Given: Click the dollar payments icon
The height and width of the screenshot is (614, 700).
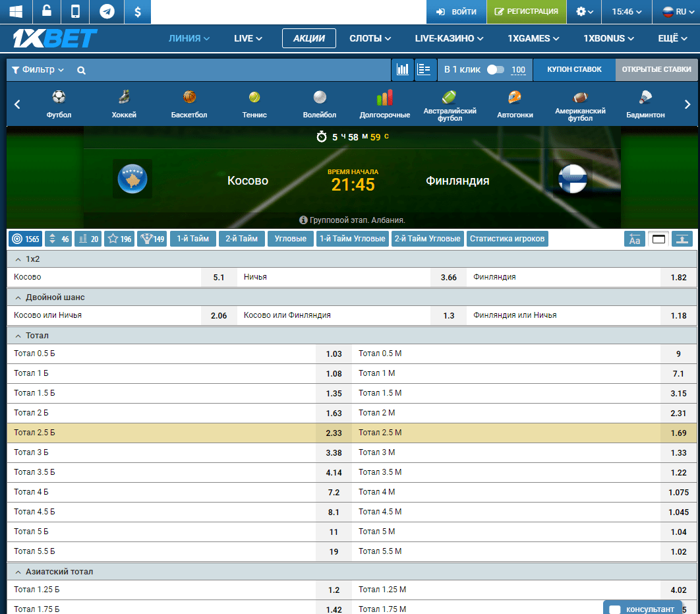Looking at the screenshot, I should tap(138, 12).
